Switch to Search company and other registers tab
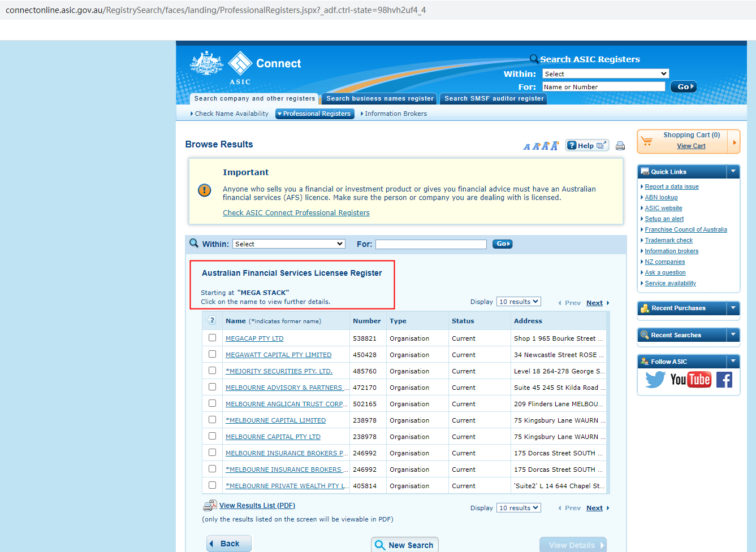 point(254,98)
